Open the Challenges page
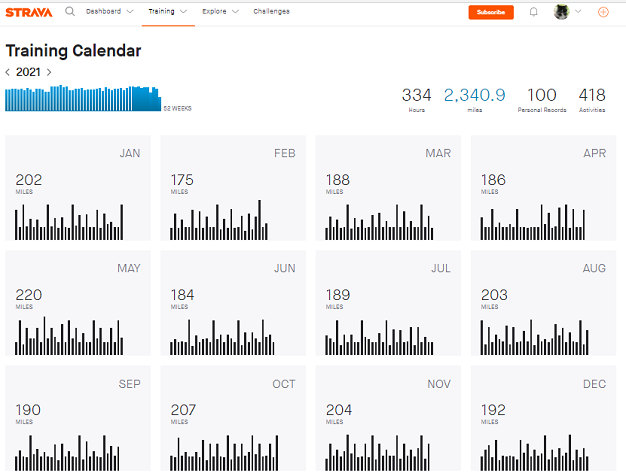 point(271,12)
